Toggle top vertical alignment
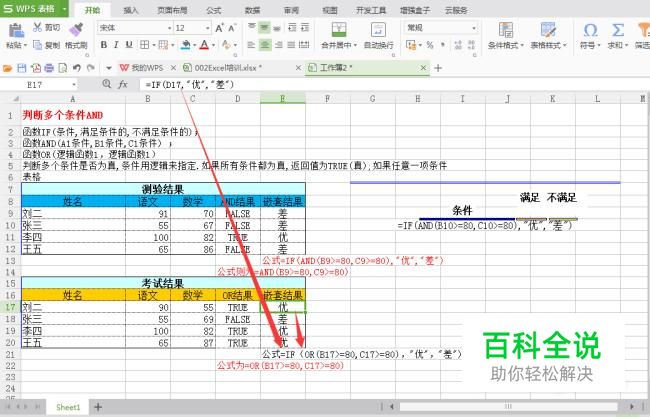Viewport: 650px width, 417px height. (252, 28)
